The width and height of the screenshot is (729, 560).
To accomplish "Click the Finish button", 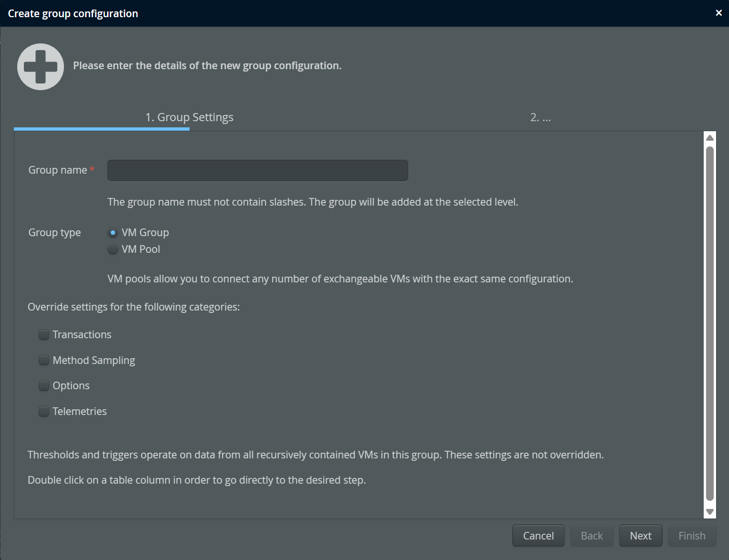I will (x=692, y=536).
